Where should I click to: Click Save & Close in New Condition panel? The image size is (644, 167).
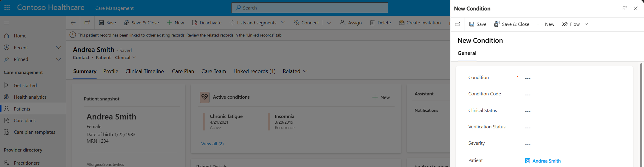(512, 24)
